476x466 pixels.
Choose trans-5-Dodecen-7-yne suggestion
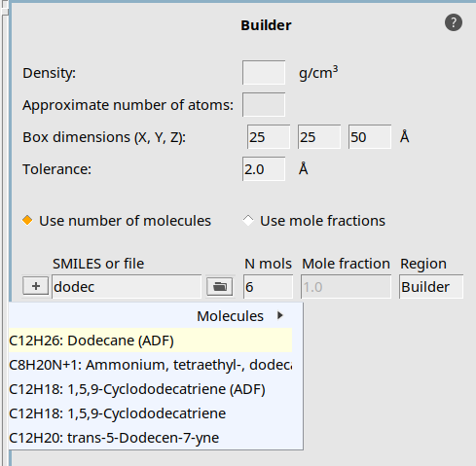click(151, 438)
